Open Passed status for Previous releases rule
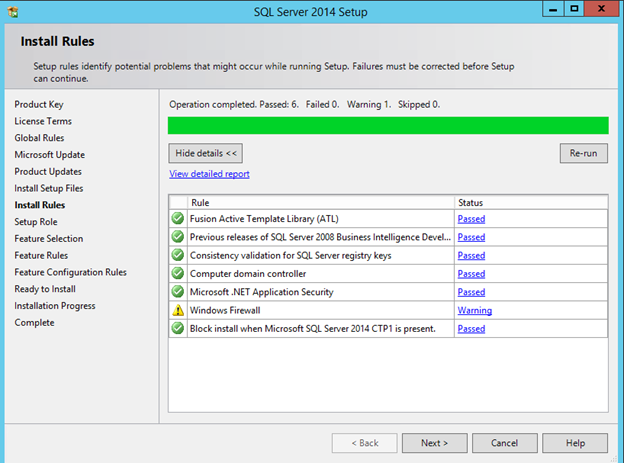 point(471,237)
